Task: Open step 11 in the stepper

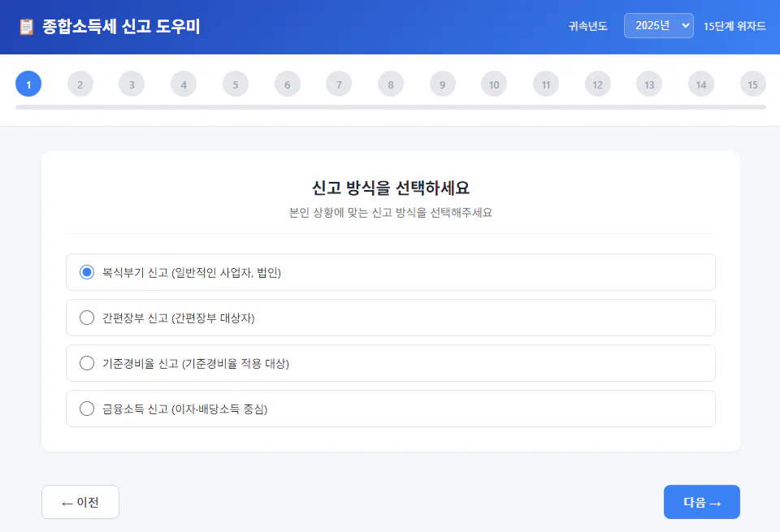Action: 546,84
